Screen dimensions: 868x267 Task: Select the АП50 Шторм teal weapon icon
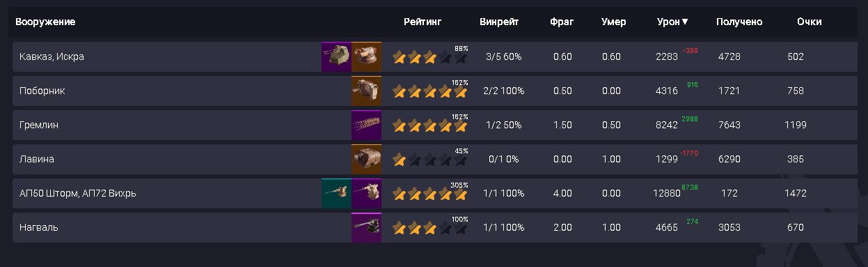tap(336, 193)
